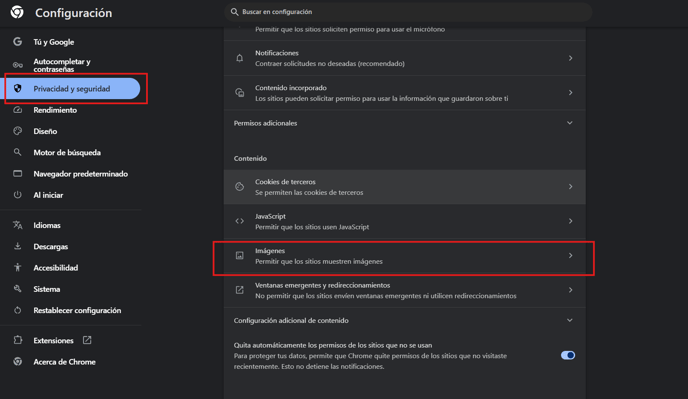This screenshot has width=688, height=399.
Task: Open Acerca de Chrome page
Action: tap(64, 362)
